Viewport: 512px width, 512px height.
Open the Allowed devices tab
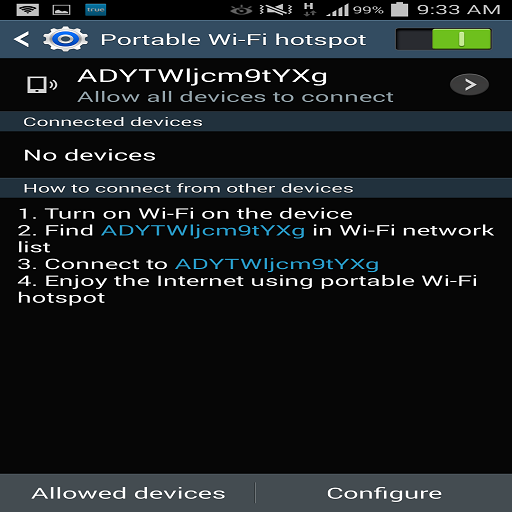click(128, 493)
